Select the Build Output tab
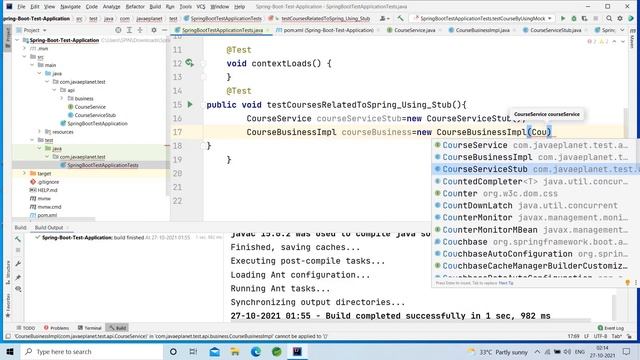 [49, 227]
